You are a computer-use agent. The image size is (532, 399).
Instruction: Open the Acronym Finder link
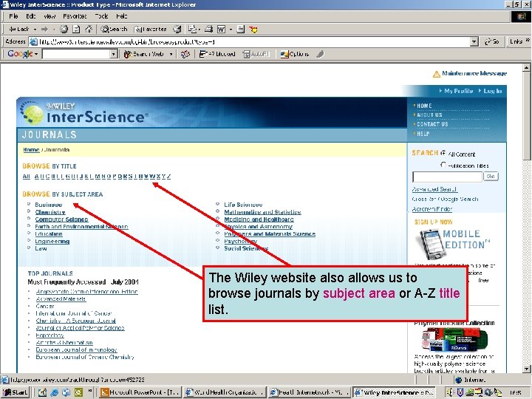click(432, 209)
